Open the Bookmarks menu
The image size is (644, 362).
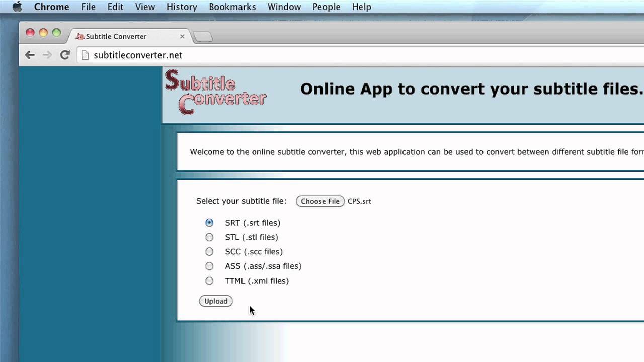(x=232, y=7)
